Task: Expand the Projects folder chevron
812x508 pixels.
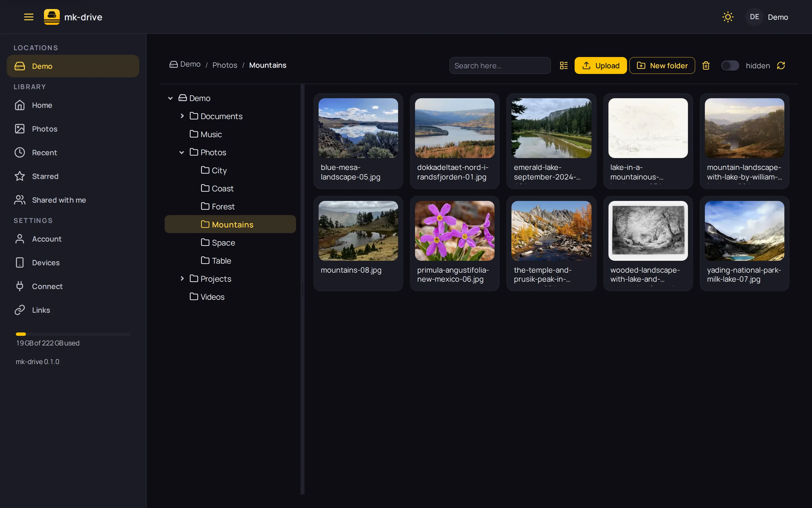Action: point(182,279)
